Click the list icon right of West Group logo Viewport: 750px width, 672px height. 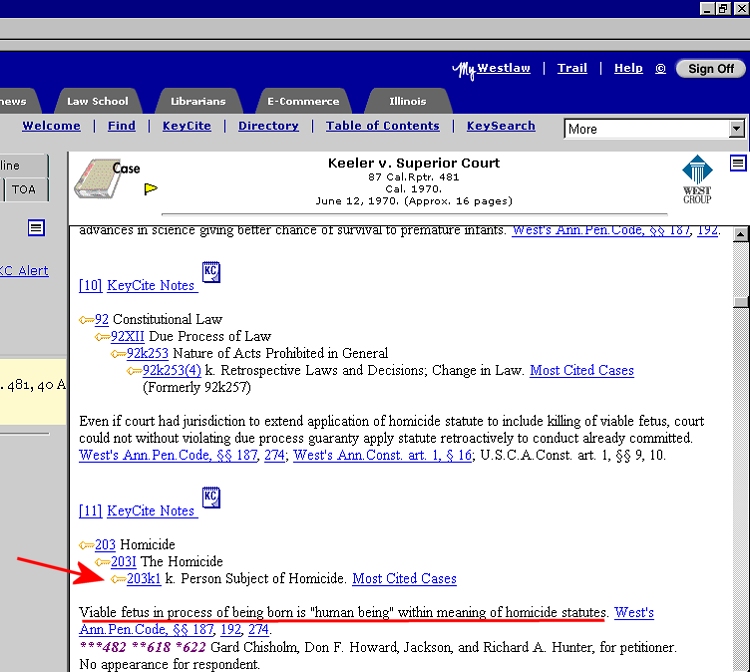738,163
